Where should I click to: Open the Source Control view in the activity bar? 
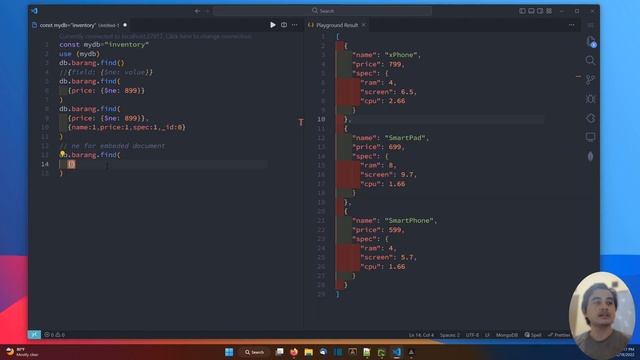point(590,80)
